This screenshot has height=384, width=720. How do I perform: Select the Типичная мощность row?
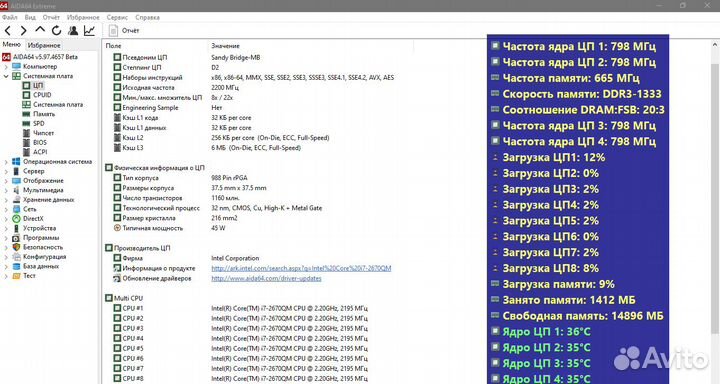[x=169, y=228]
